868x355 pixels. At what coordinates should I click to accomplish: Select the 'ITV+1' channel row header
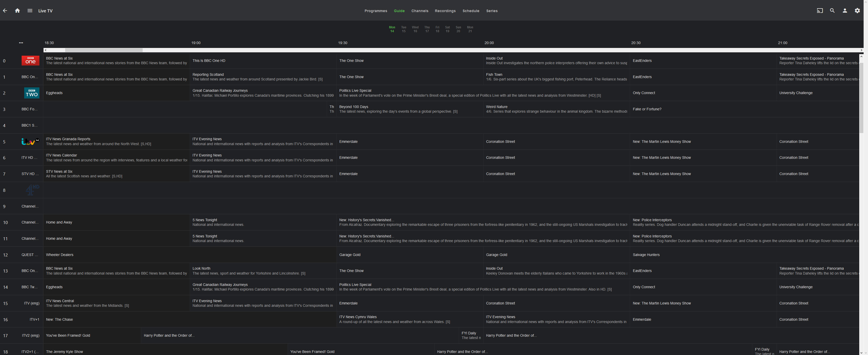[x=22, y=320]
